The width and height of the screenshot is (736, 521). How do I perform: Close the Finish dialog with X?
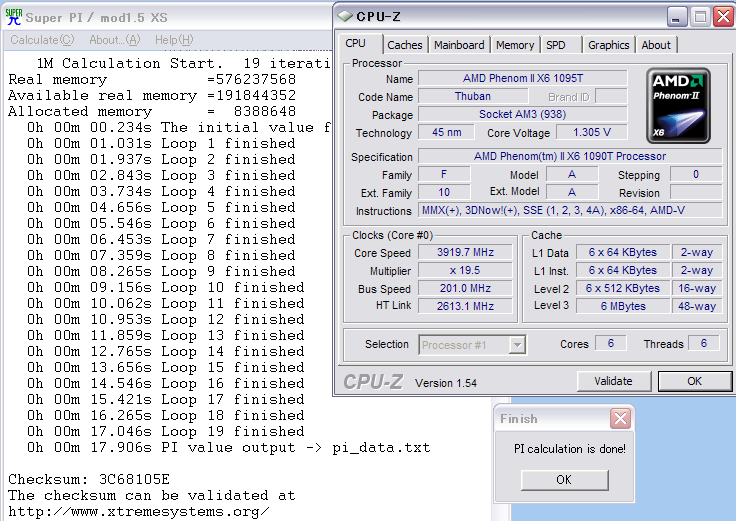point(620,418)
